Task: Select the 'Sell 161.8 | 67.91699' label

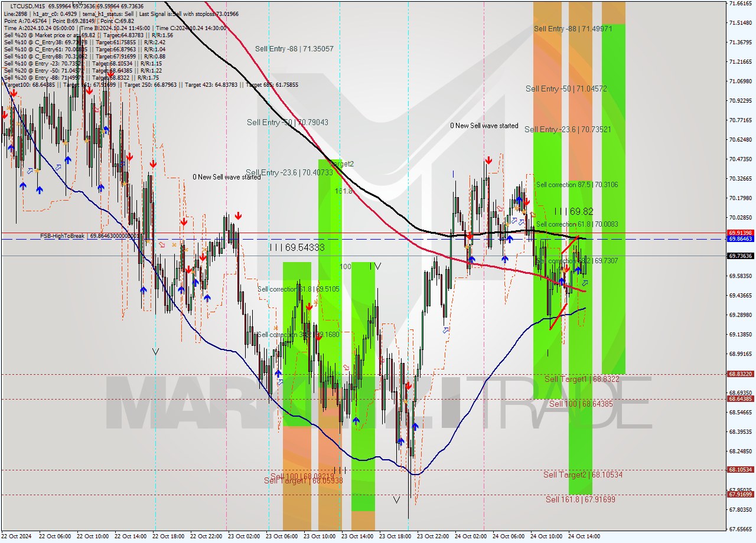Action: (581, 499)
